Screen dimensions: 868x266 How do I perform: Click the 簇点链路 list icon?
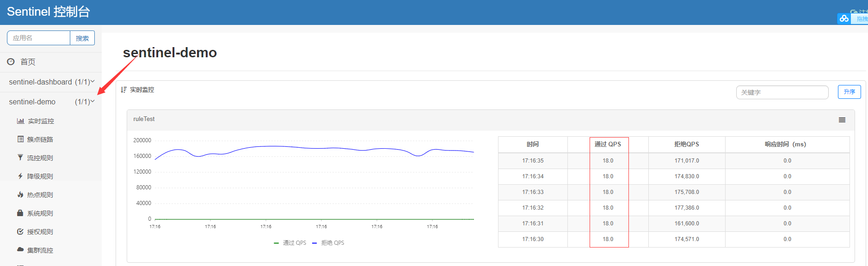point(20,139)
